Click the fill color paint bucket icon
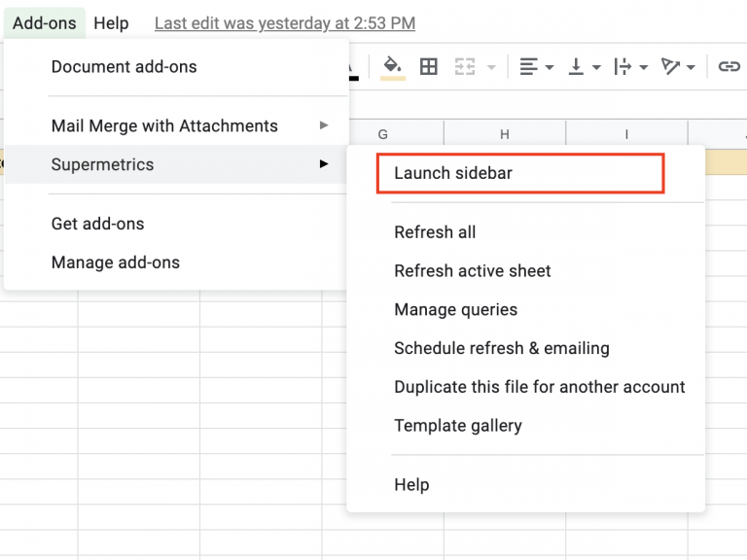 point(393,66)
